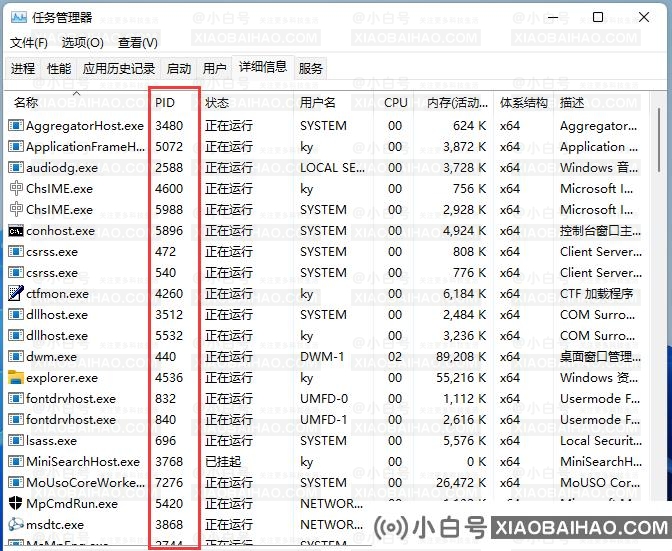Select the 详细信息 tab
Image resolution: width=672 pixels, height=551 pixels.
pos(263,67)
